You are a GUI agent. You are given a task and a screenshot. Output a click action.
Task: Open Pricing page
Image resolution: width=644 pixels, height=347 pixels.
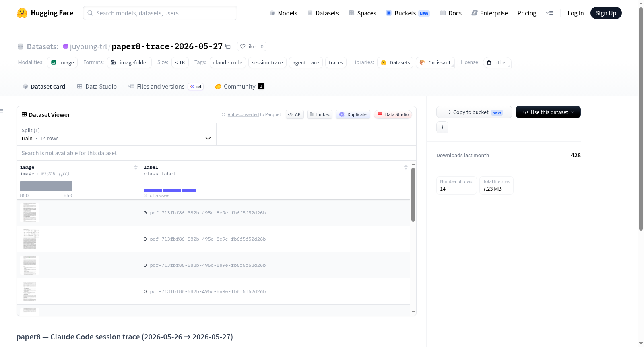click(527, 13)
